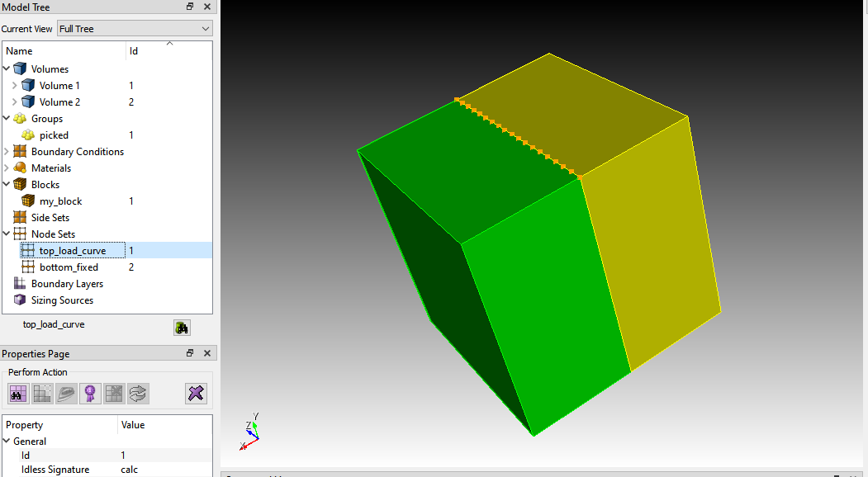Click the Blocks cube icon
The image size is (868, 477).
[x=20, y=184]
